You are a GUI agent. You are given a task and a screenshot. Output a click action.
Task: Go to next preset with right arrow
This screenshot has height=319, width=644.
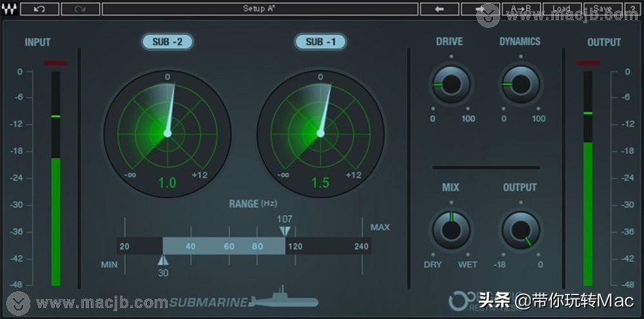coord(481,9)
